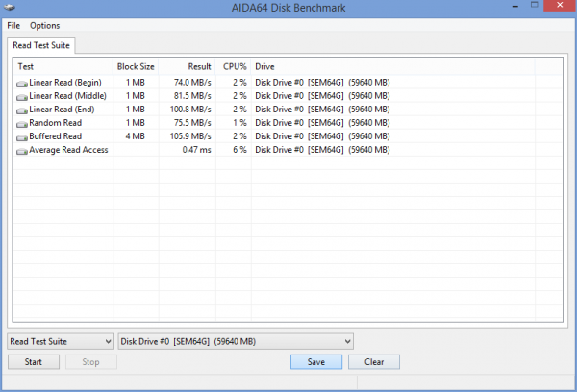Maximize the AIDA64 Disk Benchmark window
The image size is (577, 392).
[535, 5]
